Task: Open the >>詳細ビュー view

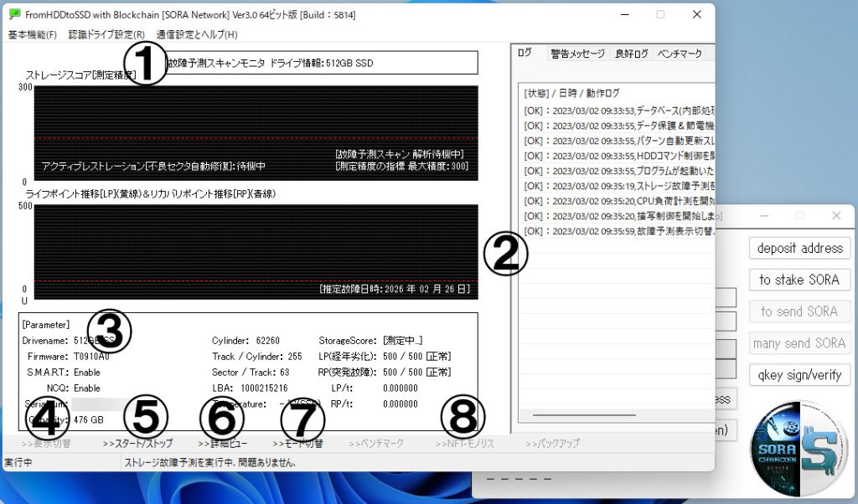Action: click(222, 444)
